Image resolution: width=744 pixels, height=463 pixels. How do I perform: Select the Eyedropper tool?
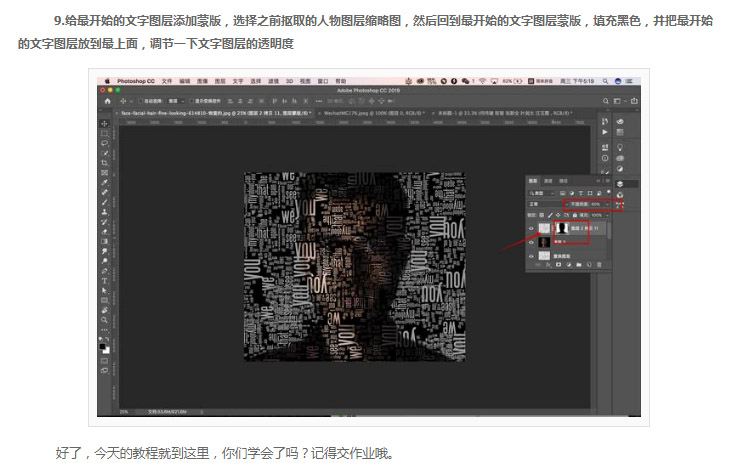pyautogui.click(x=104, y=182)
